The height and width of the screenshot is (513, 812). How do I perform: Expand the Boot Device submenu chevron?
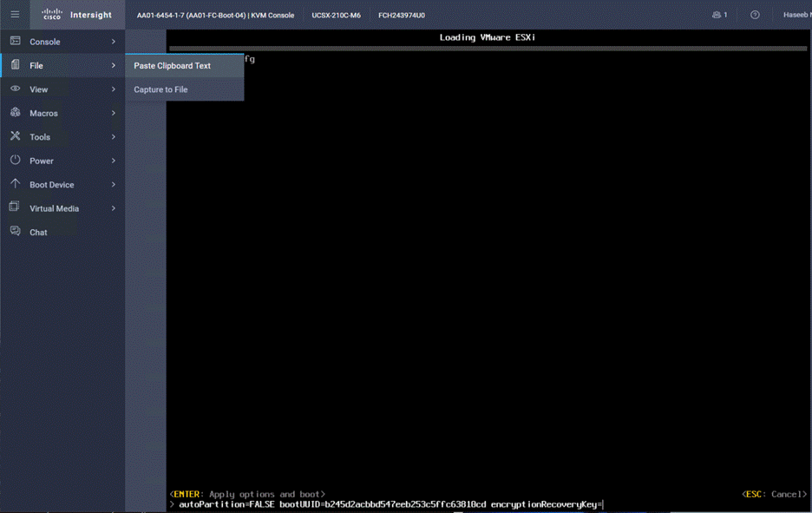[x=113, y=184]
